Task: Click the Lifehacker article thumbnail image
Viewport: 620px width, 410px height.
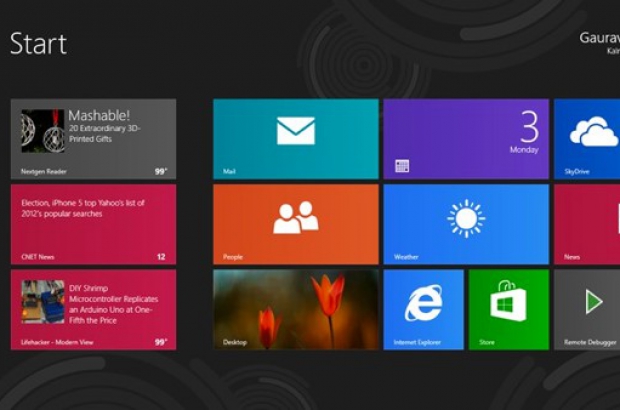Action: tap(42, 302)
